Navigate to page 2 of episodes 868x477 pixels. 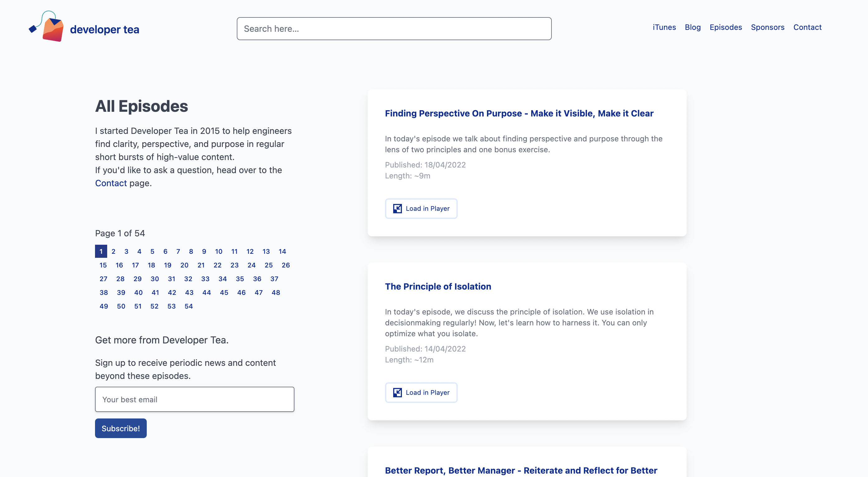113,251
